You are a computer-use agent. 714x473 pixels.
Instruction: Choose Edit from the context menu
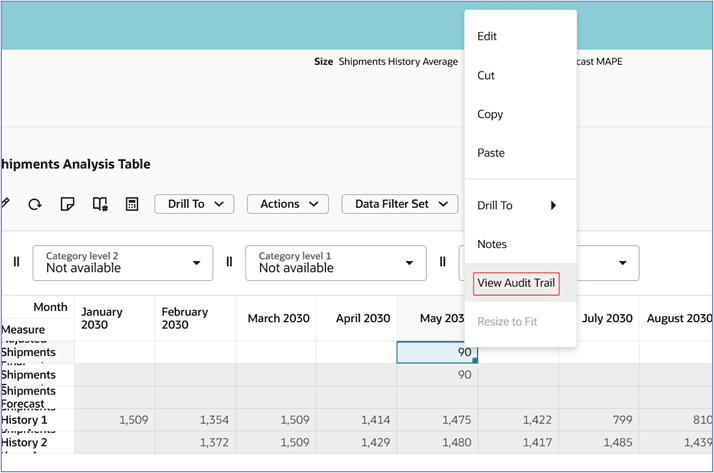[520, 36]
